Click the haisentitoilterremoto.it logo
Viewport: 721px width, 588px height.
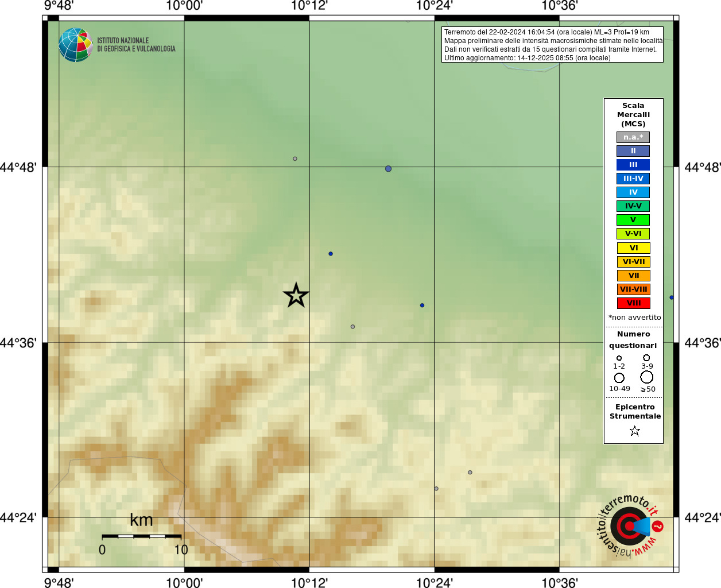[630, 525]
